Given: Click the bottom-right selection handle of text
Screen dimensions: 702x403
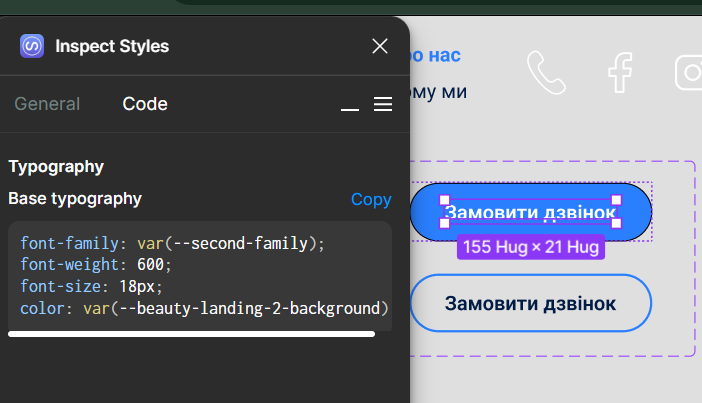Looking at the screenshot, I should (616, 223).
